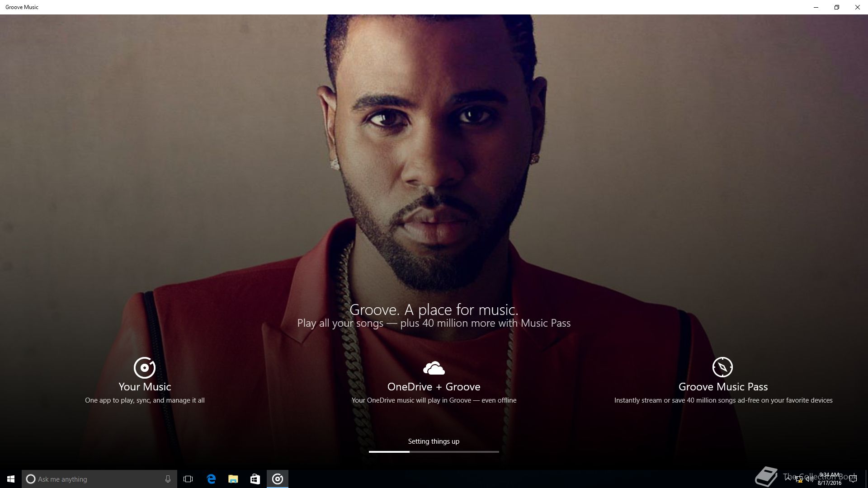Click 'Play all your songs' subtitle text
Image resolution: width=868 pixels, height=488 pixels.
(x=434, y=323)
